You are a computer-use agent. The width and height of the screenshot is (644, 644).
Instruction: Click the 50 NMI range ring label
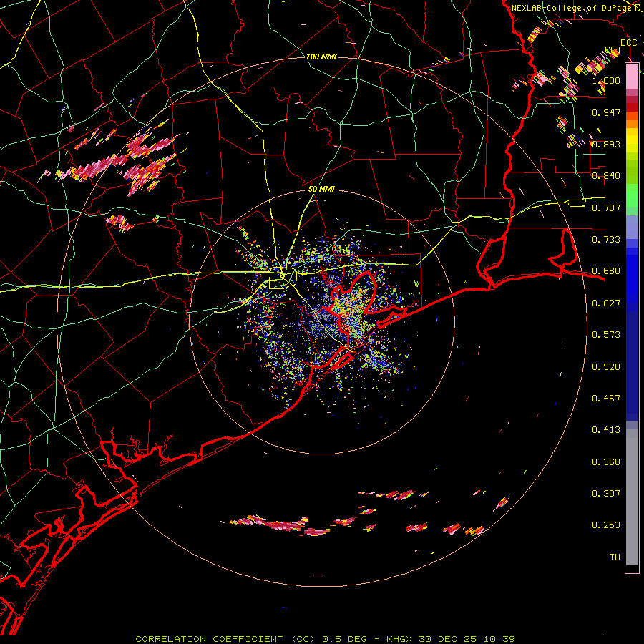tap(321, 189)
